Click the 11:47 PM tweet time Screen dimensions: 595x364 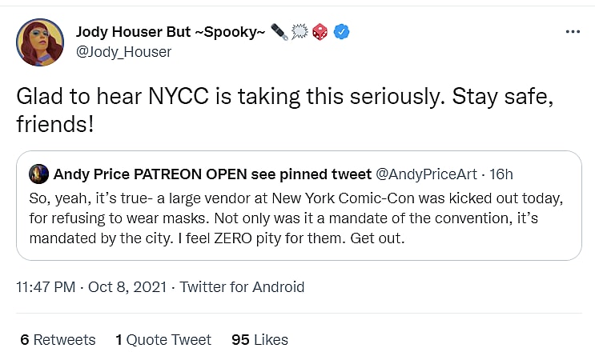click(x=47, y=286)
